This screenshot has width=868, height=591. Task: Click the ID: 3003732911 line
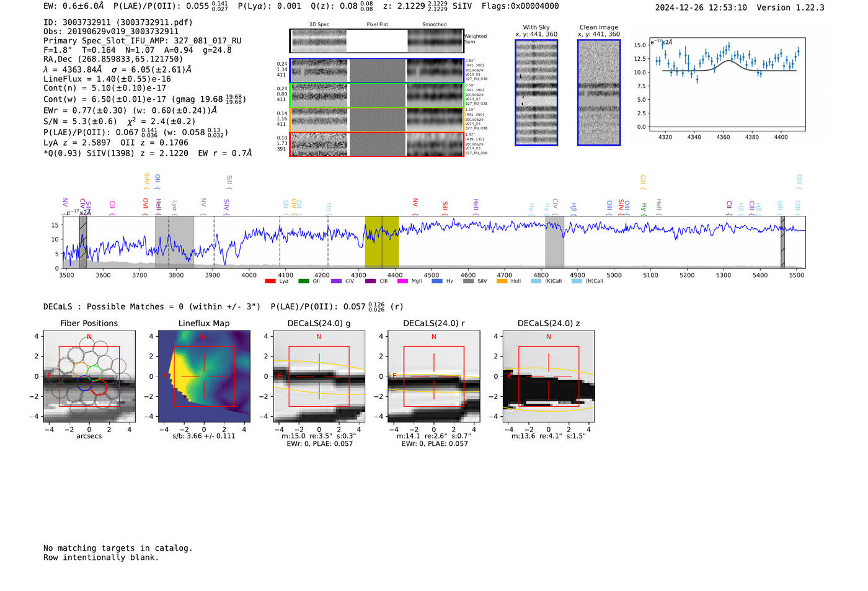[x=118, y=22]
